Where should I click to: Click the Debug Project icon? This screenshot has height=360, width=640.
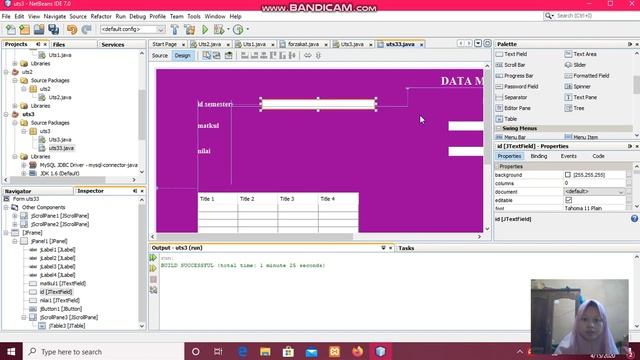coord(219,29)
